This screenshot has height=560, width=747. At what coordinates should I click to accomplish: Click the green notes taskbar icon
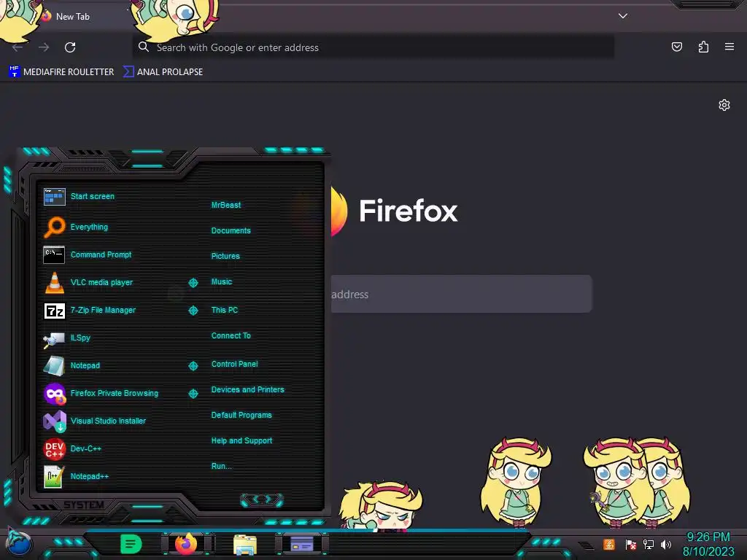(x=131, y=544)
